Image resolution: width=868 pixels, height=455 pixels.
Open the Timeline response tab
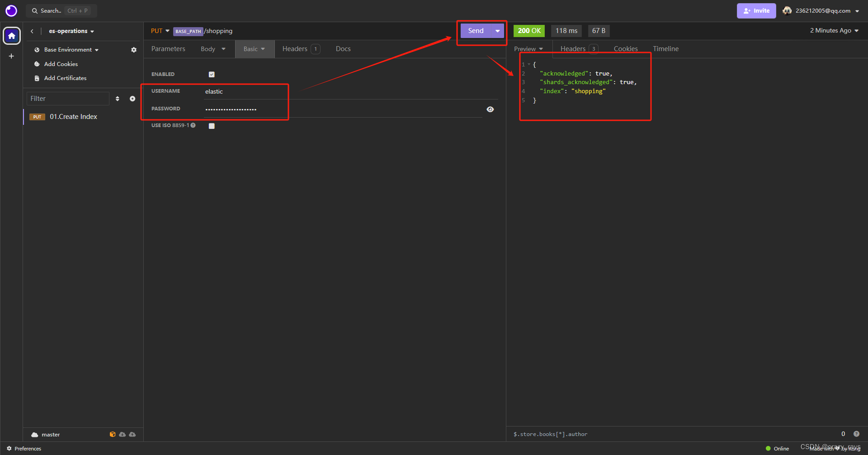(665, 49)
